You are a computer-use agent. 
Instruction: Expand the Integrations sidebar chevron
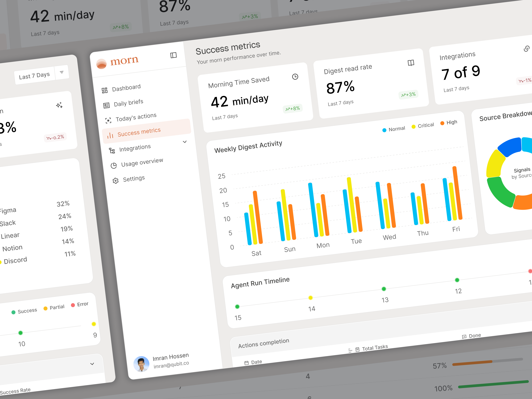tap(185, 142)
